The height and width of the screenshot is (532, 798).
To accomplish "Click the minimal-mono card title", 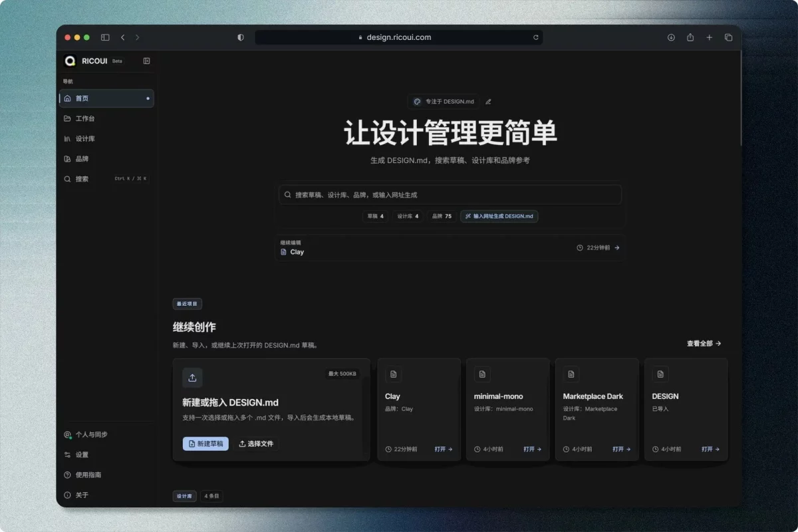I will click(499, 396).
